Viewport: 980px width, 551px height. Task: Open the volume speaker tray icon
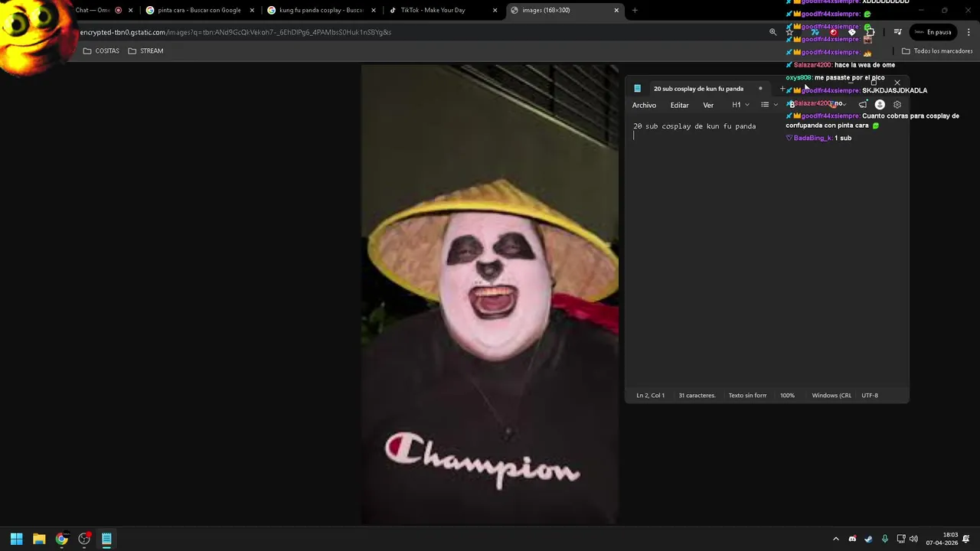[913, 539]
